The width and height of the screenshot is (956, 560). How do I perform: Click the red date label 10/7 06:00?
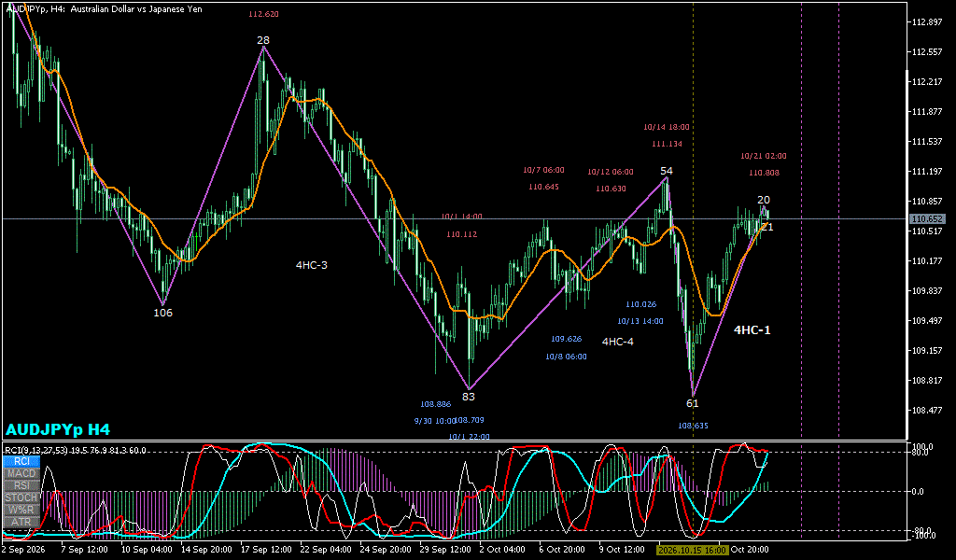pyautogui.click(x=543, y=170)
